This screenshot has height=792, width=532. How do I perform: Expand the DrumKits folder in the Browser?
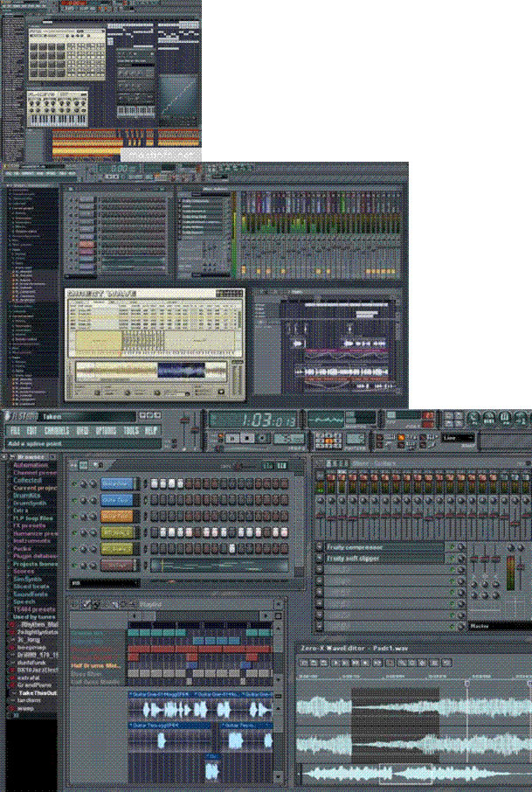pyautogui.click(x=26, y=496)
